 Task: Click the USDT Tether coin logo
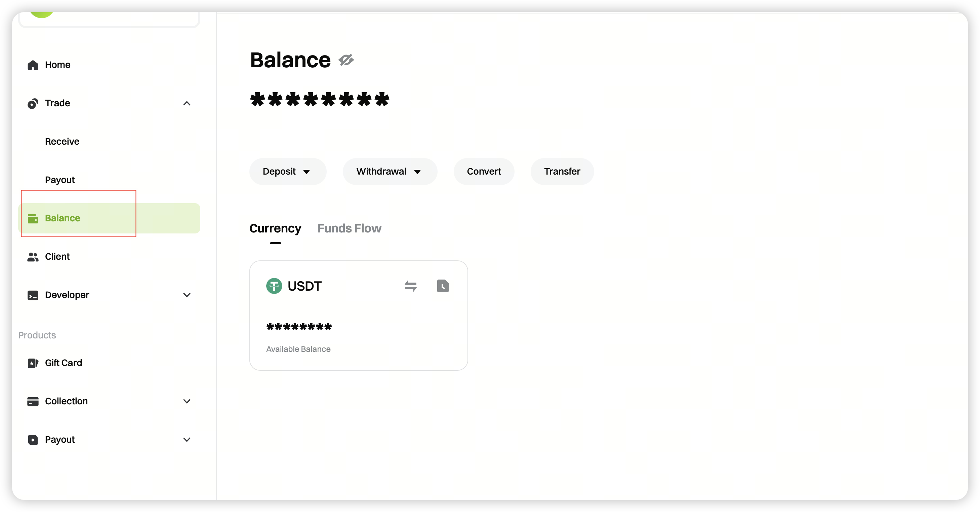[274, 286]
